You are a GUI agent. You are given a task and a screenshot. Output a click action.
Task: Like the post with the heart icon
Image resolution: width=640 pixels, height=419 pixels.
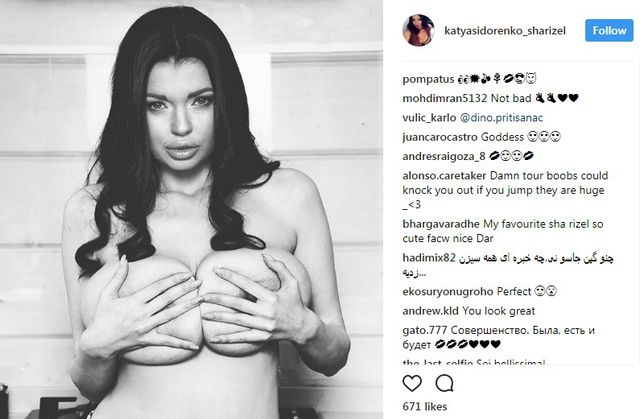click(412, 384)
